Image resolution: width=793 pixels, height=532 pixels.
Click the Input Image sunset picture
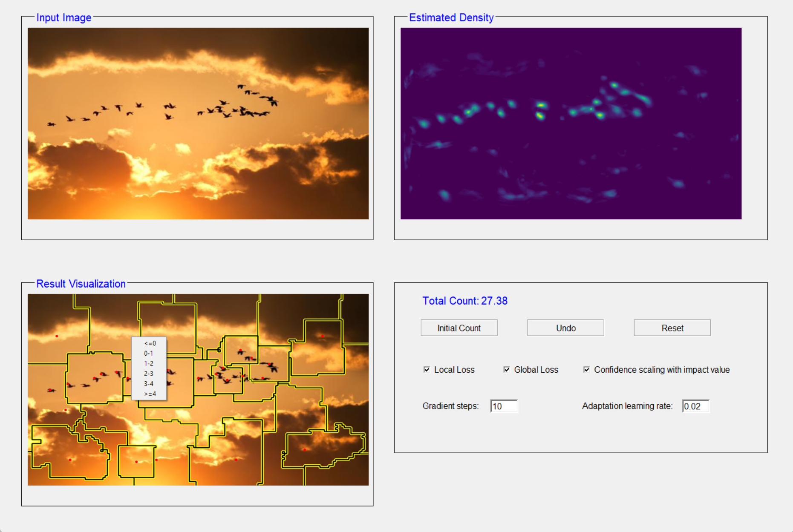click(x=198, y=124)
